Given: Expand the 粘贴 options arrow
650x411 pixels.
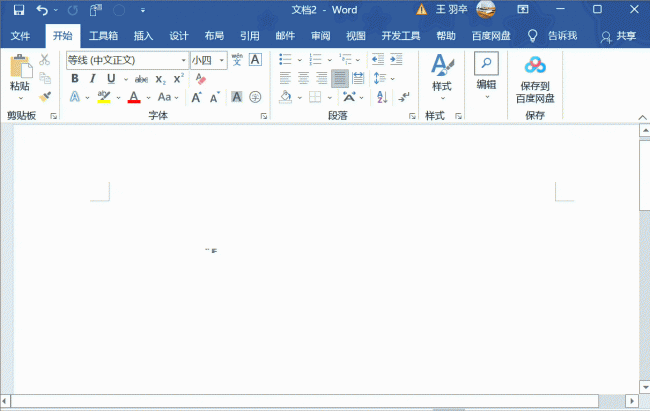Looking at the screenshot, I should pyautogui.click(x=20, y=98).
